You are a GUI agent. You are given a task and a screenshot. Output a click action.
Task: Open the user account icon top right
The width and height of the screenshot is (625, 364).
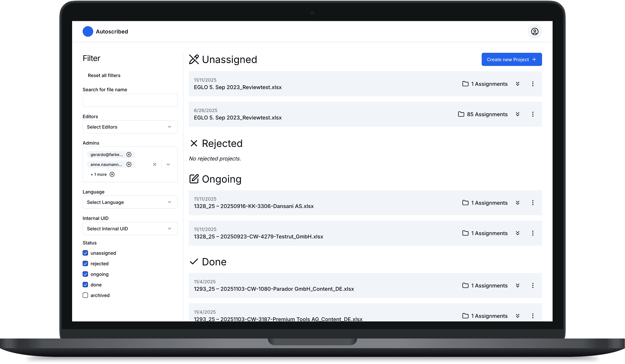pos(535,31)
